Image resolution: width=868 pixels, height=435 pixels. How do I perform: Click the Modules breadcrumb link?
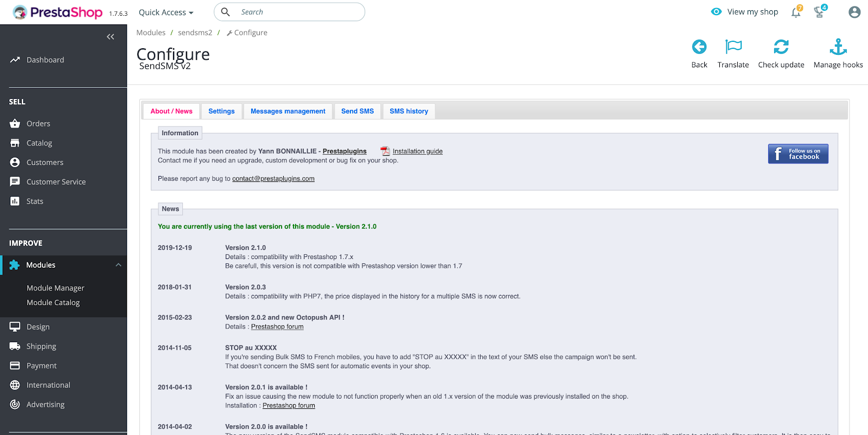pos(151,33)
